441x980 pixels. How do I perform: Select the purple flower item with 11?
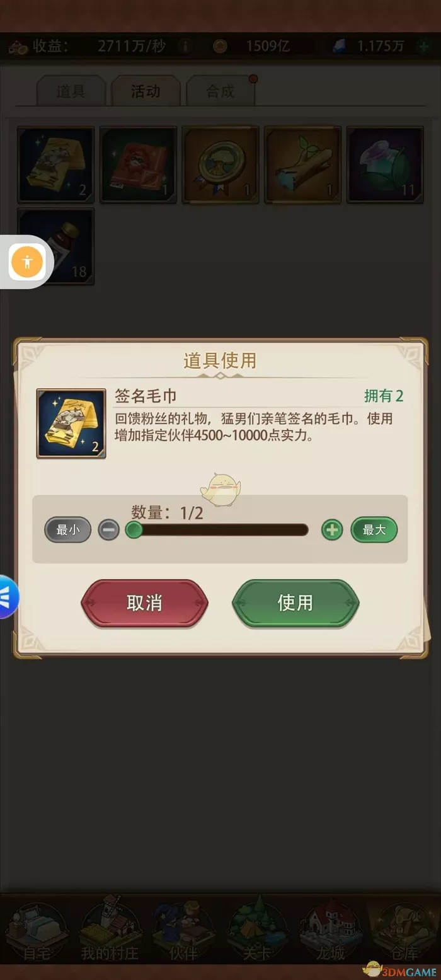pos(385,164)
